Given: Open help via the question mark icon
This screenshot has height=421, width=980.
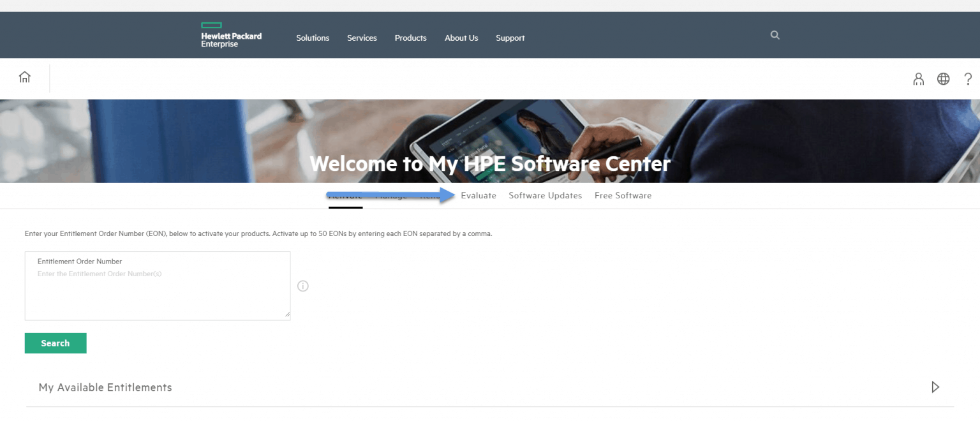Looking at the screenshot, I should pyautogui.click(x=968, y=78).
